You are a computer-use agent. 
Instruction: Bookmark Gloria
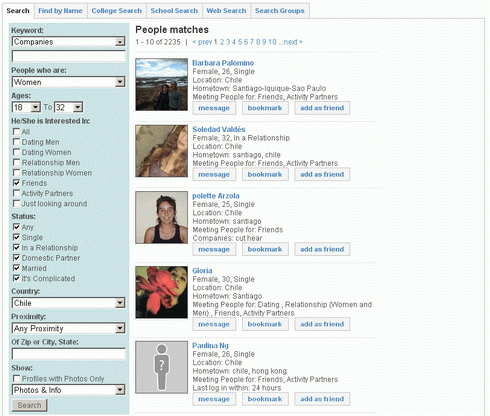(x=265, y=324)
